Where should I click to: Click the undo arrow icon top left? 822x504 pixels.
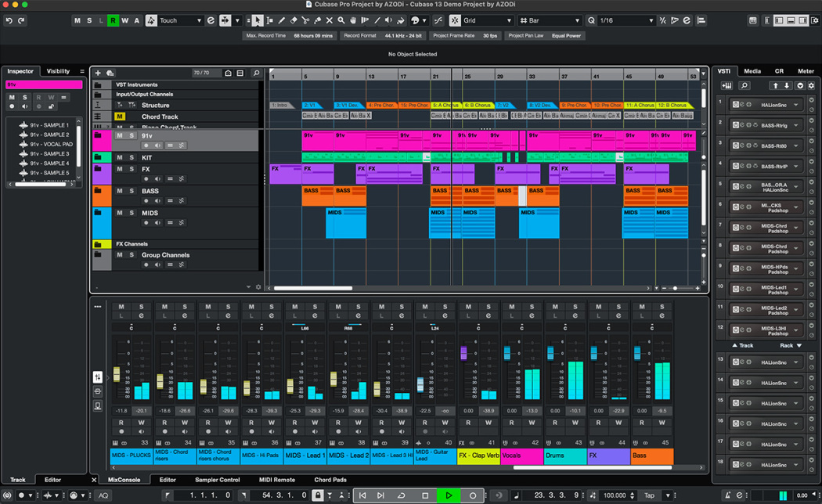click(x=9, y=20)
